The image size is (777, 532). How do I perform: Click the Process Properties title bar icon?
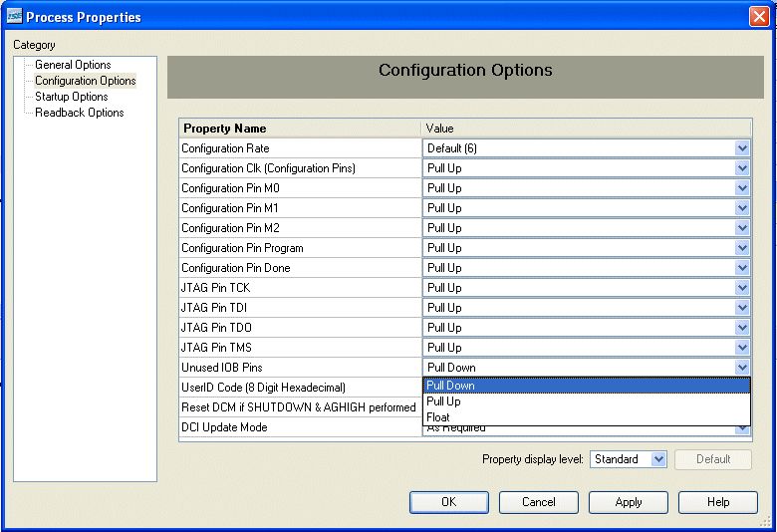coord(14,17)
